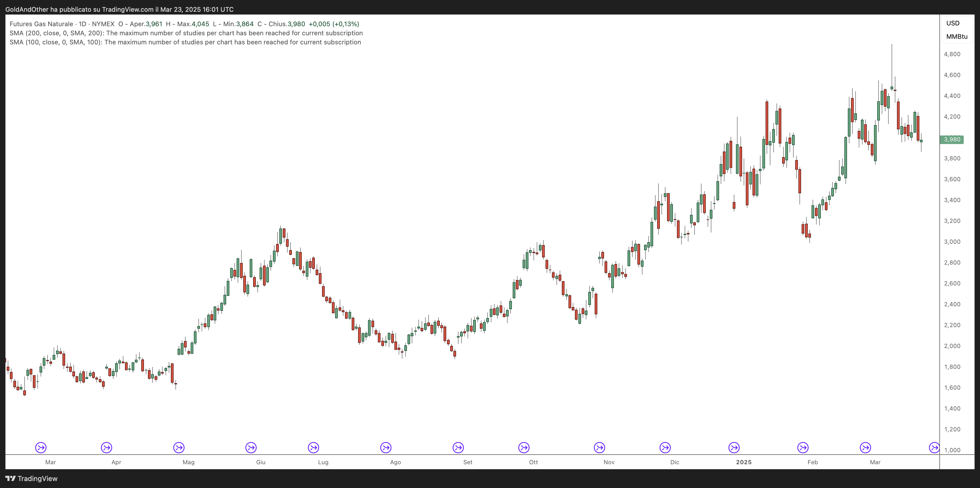Click the 3,600 price axis label
This screenshot has width=980, height=488.
coord(952,179)
